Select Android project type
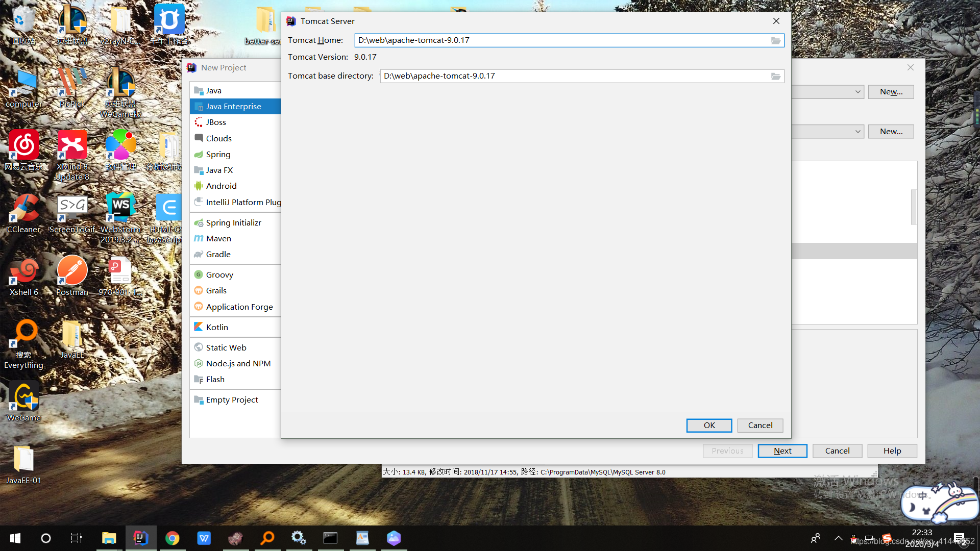Image resolution: width=980 pixels, height=551 pixels. [x=221, y=186]
